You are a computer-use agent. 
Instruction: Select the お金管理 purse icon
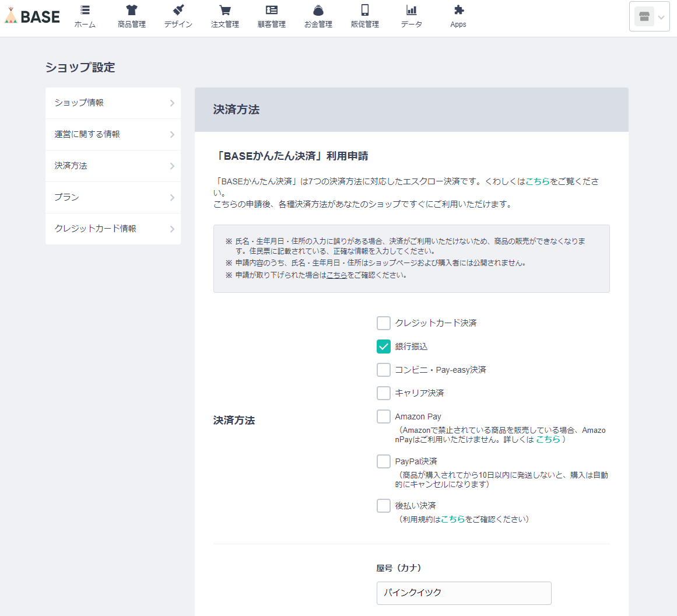click(x=318, y=10)
